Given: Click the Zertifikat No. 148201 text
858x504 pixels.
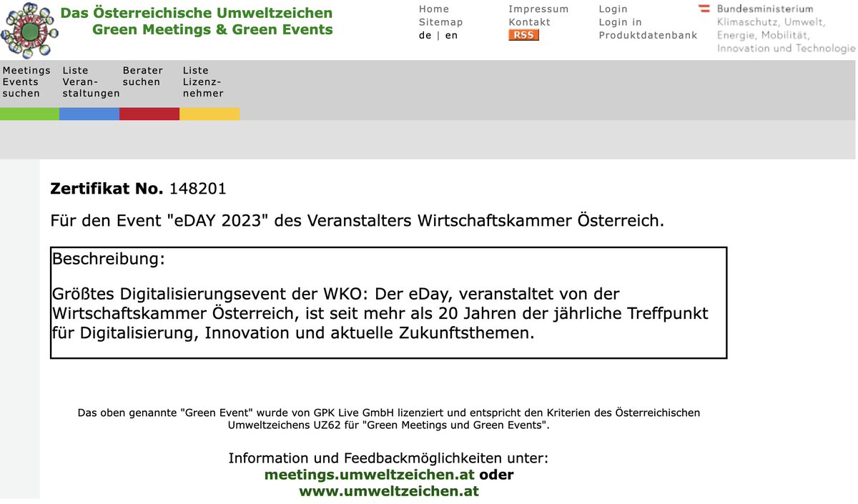Looking at the screenshot, I should tap(138, 189).
